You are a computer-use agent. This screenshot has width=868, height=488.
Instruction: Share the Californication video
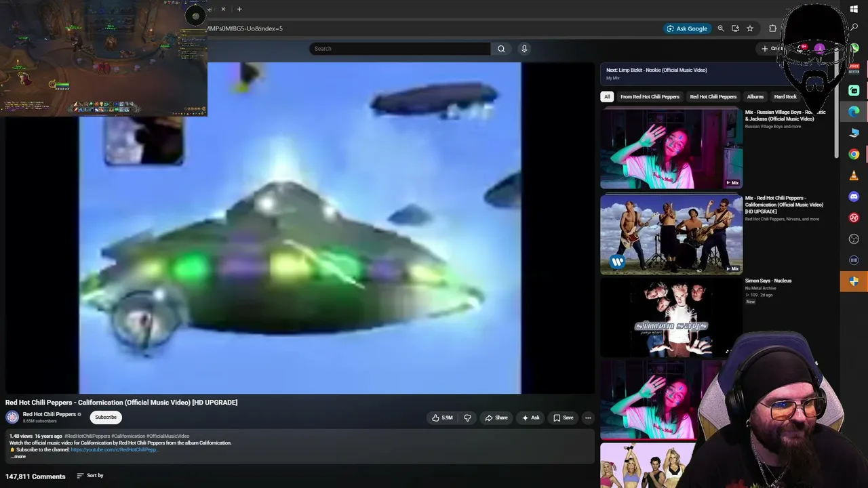pos(496,418)
